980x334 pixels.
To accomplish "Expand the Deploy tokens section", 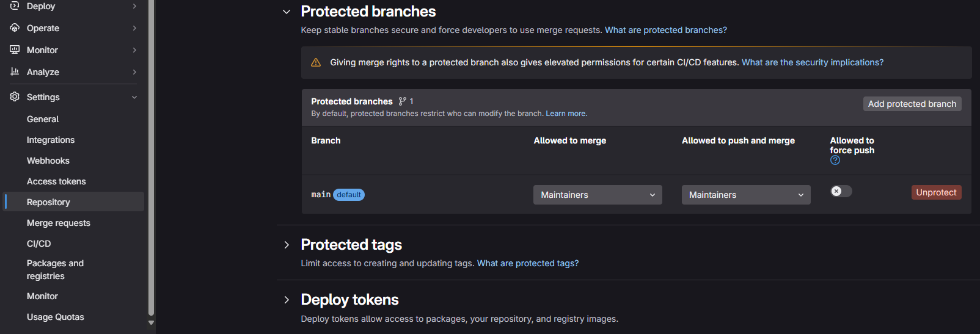I will [x=287, y=300].
